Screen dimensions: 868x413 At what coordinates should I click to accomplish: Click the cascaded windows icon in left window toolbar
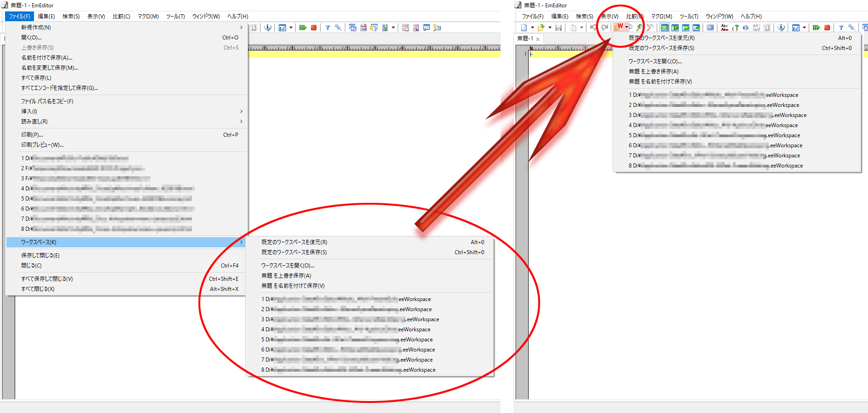[353, 28]
